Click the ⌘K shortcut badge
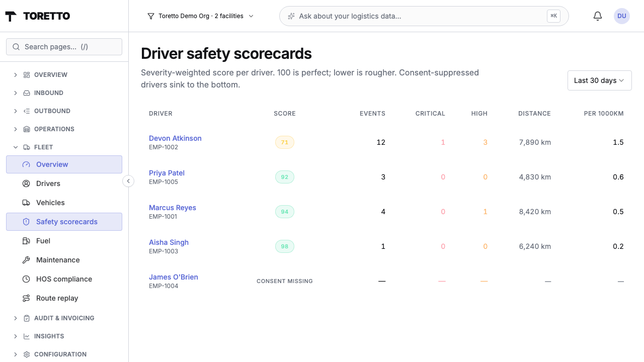 (x=553, y=16)
